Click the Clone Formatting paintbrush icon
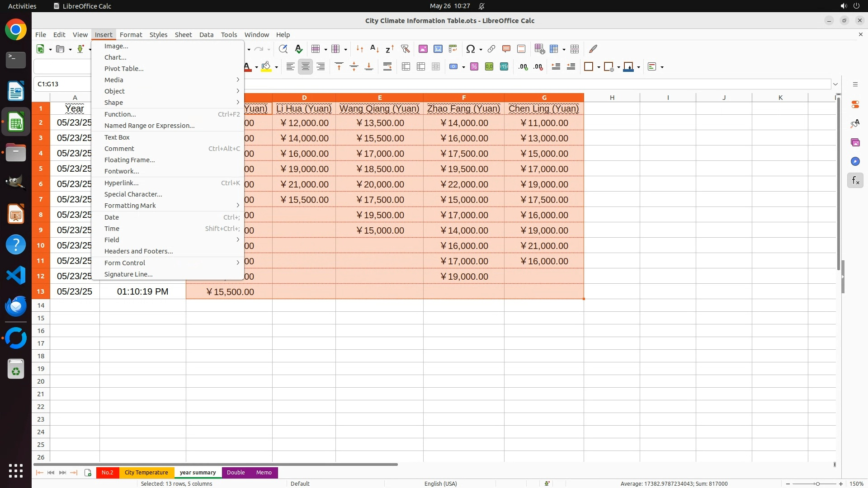The height and width of the screenshot is (488, 868). click(593, 49)
